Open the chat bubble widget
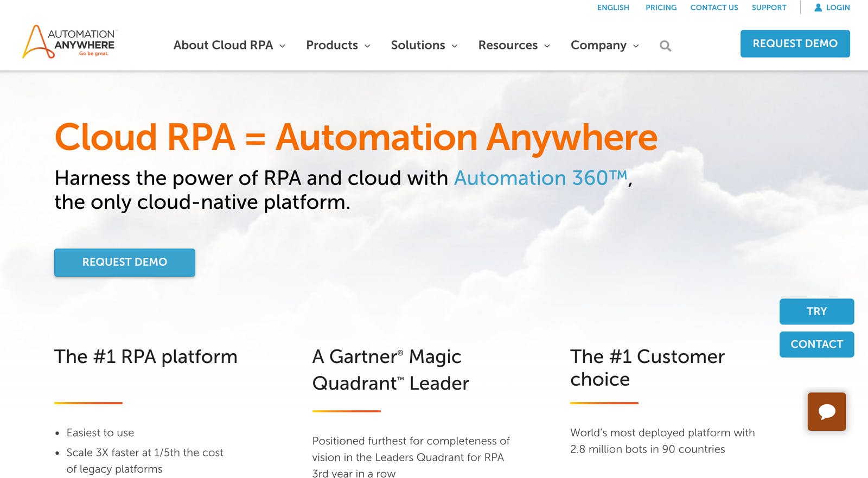 coord(827,411)
